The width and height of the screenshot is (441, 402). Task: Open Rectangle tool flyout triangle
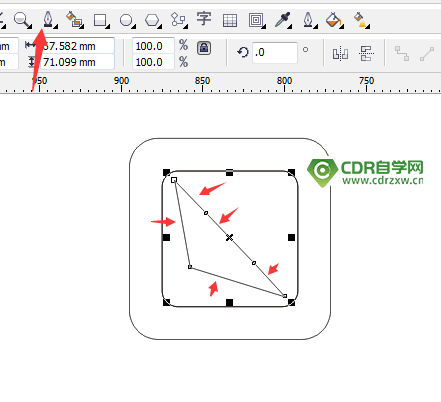coord(108,26)
